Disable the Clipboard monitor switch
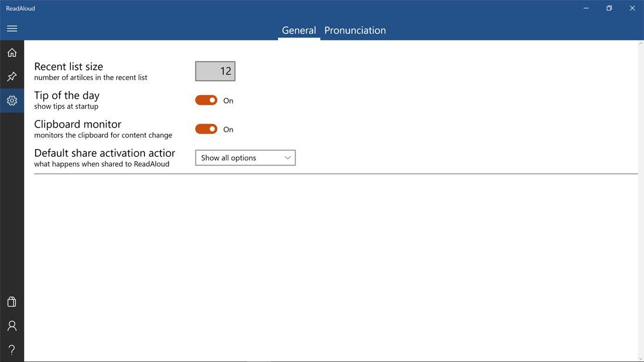The height and width of the screenshot is (362, 644). point(206,129)
